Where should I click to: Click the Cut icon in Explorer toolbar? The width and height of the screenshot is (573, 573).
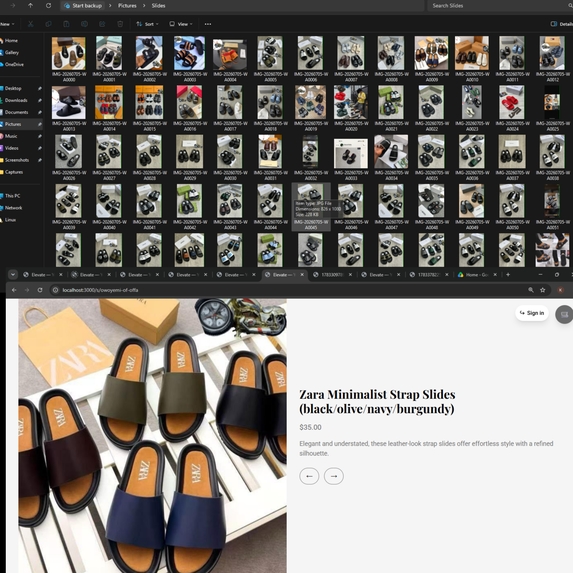click(30, 24)
